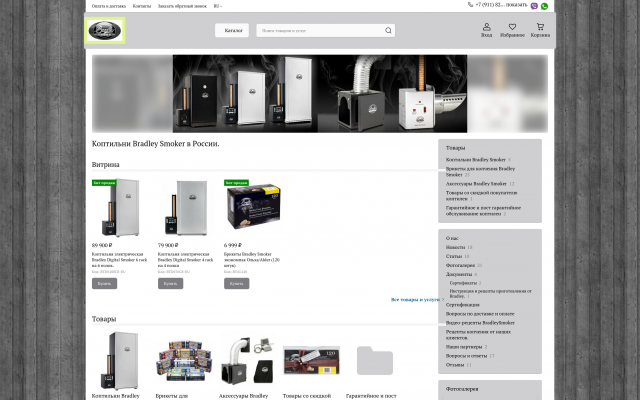Open Отзывы sidebar link

455,365
